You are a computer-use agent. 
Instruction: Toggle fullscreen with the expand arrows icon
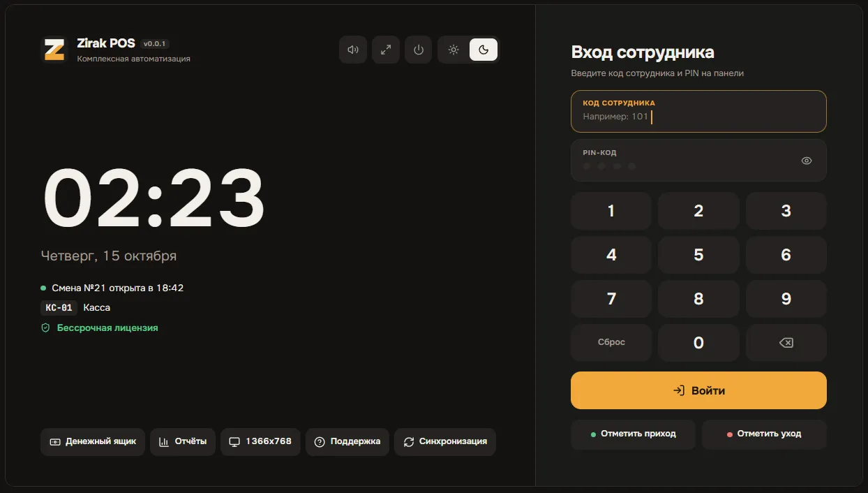[x=386, y=50]
